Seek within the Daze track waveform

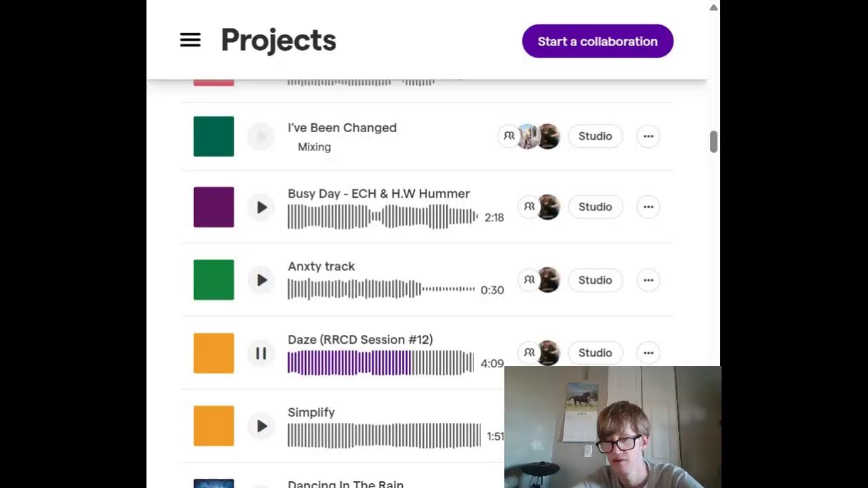click(381, 363)
